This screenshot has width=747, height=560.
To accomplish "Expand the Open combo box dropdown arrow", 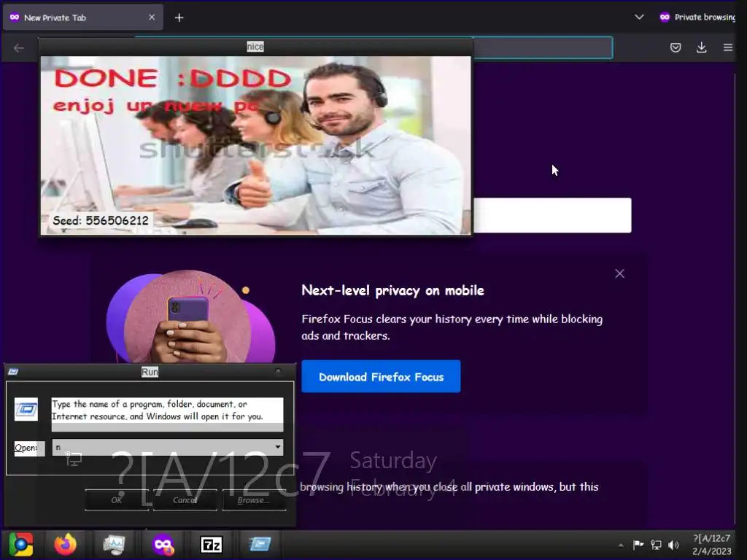I will click(x=277, y=447).
